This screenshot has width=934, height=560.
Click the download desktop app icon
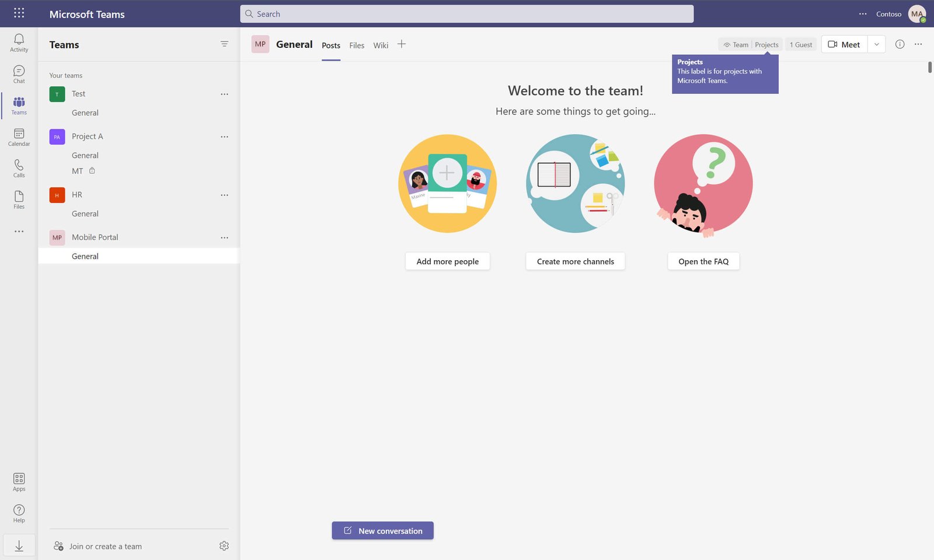pos(19,545)
